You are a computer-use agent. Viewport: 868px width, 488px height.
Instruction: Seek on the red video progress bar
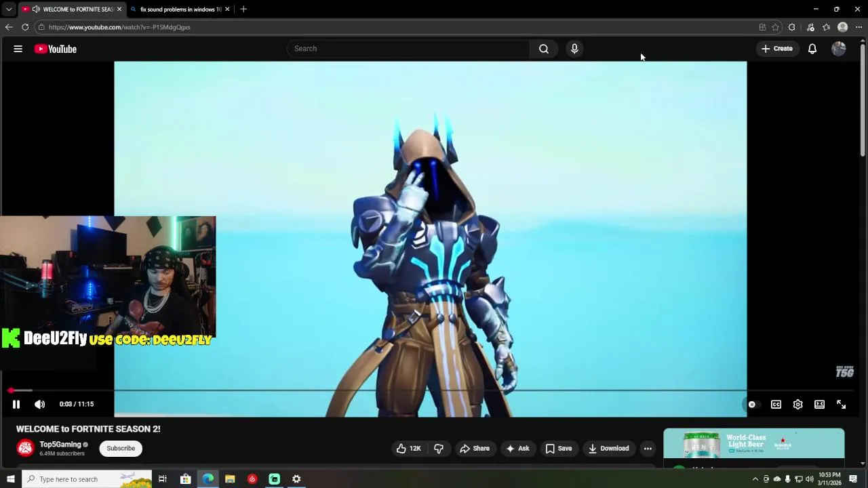click(431, 390)
